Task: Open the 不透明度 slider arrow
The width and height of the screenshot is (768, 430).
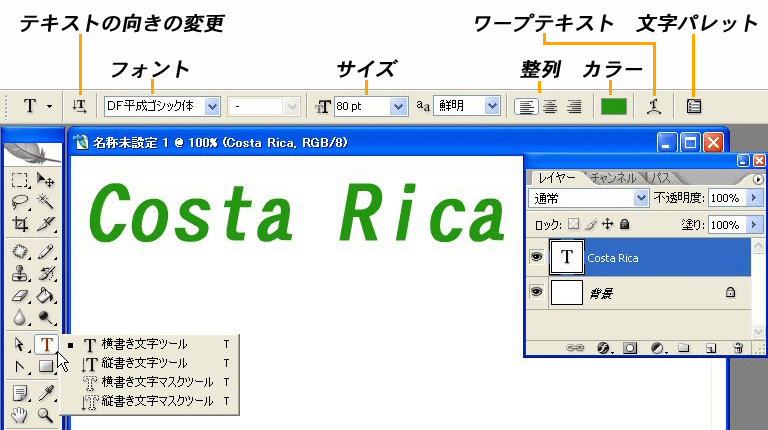Action: 754,198
